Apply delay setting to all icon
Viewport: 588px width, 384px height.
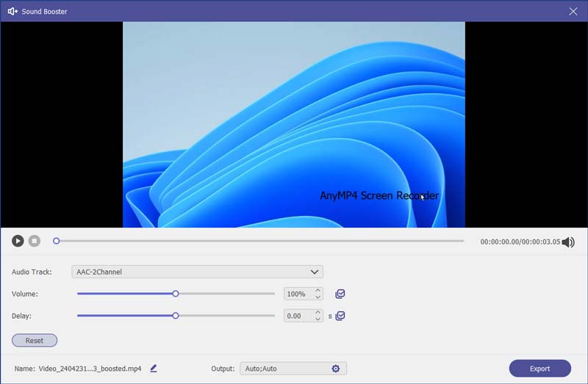coord(340,316)
